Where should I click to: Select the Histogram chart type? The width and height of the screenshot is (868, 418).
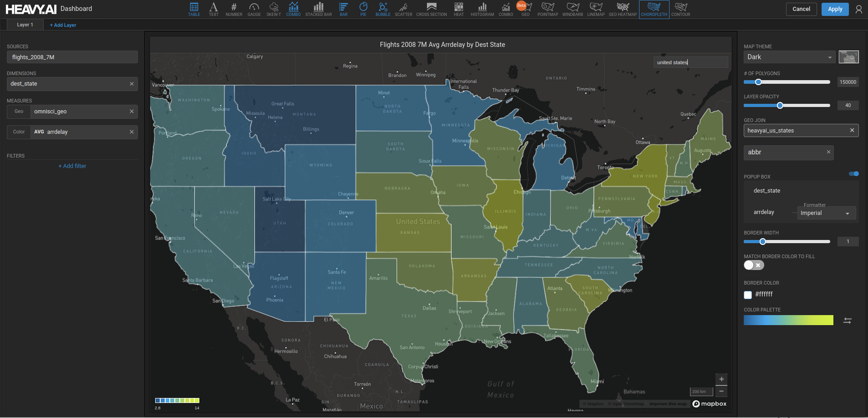pos(482,9)
